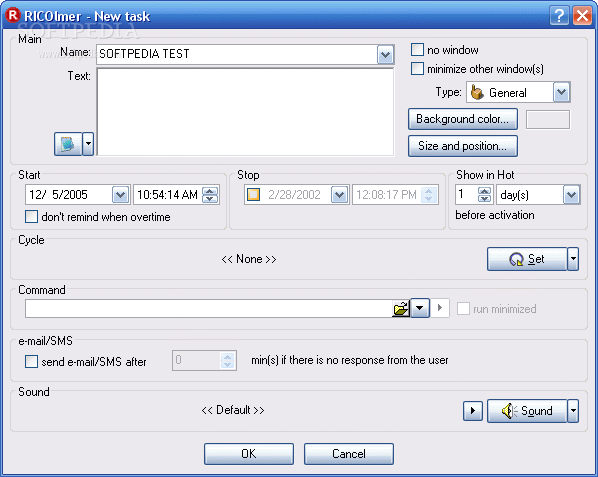Click the Show in Hot number spinner

[484, 195]
